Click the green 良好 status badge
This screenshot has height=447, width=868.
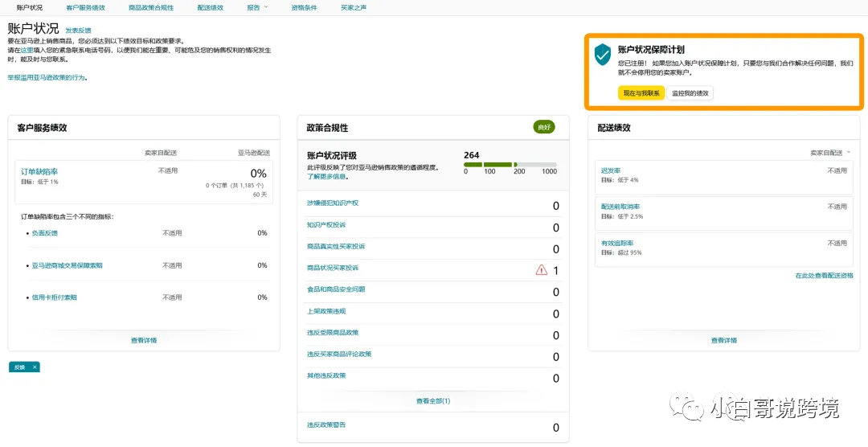pos(544,127)
